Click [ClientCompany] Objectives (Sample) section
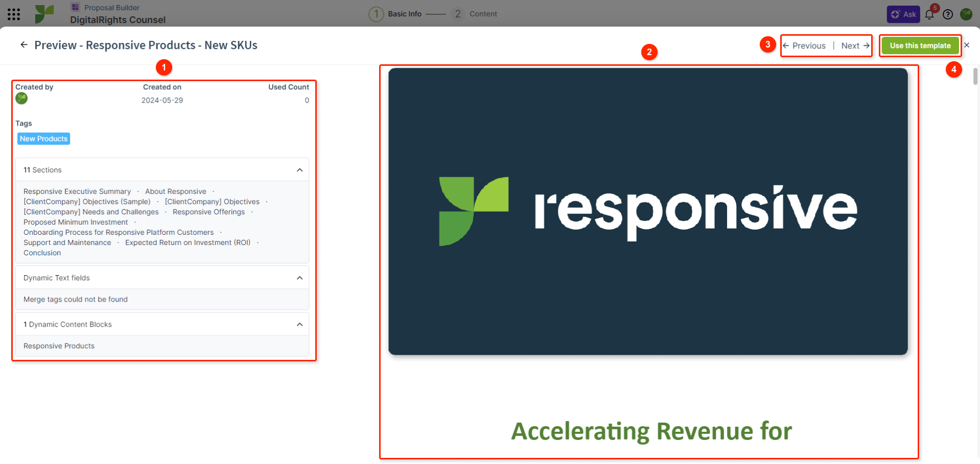The height and width of the screenshot is (464, 980). tap(87, 202)
